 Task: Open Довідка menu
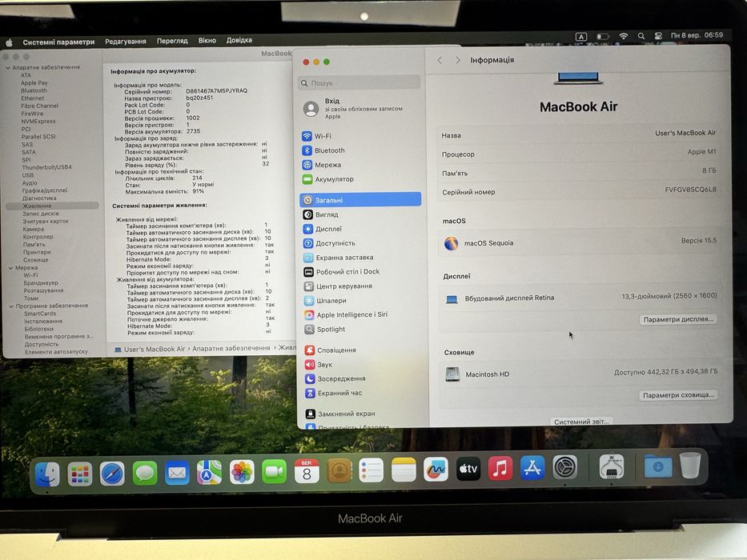pyautogui.click(x=239, y=40)
